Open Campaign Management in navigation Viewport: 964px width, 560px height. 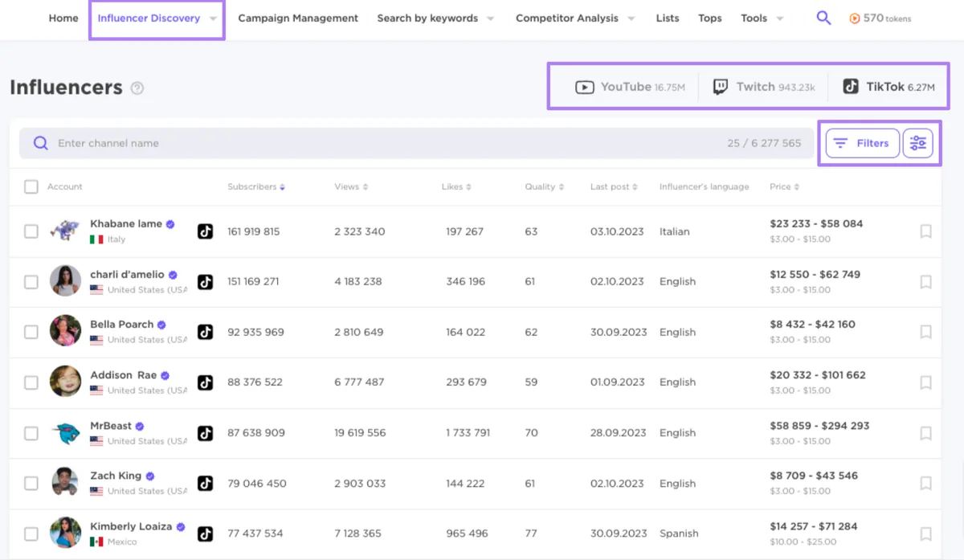[x=298, y=18]
